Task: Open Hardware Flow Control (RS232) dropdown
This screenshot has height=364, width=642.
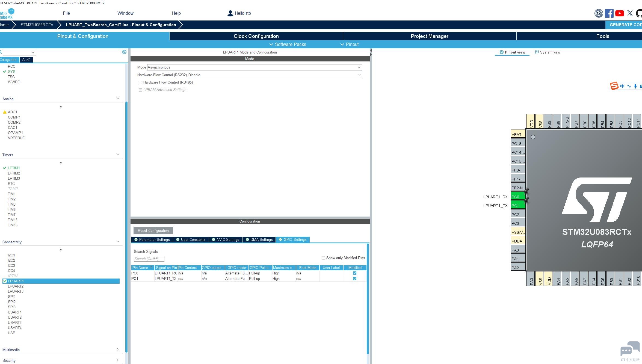Action: (275, 75)
